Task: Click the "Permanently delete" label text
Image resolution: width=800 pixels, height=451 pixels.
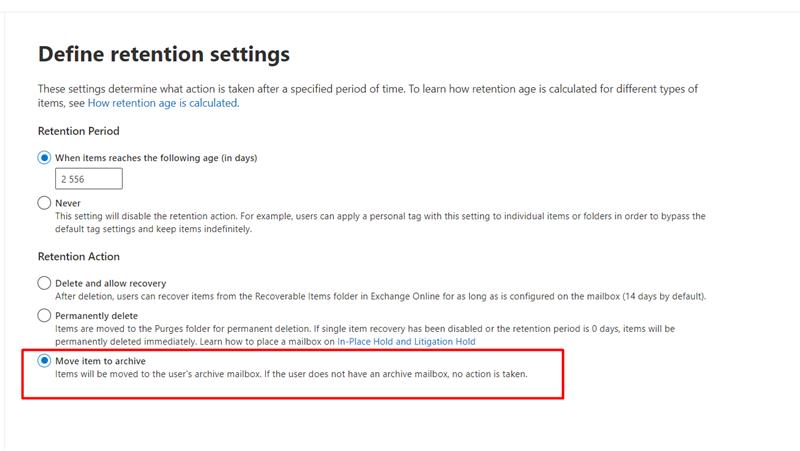Action: pos(99,315)
